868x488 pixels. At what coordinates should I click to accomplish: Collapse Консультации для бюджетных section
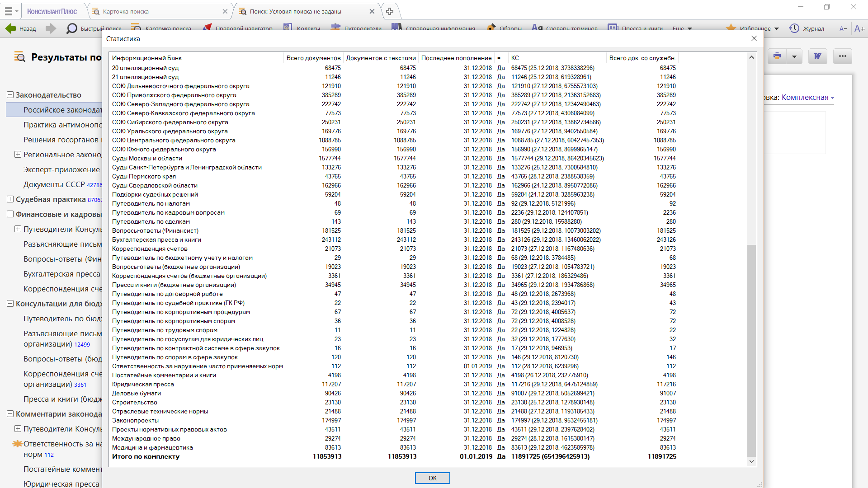(x=10, y=303)
